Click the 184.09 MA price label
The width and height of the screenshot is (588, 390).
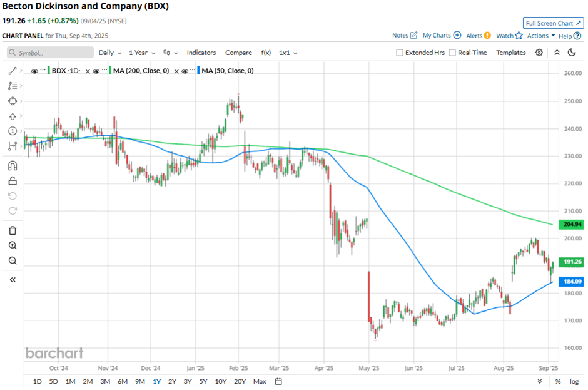[x=572, y=282]
